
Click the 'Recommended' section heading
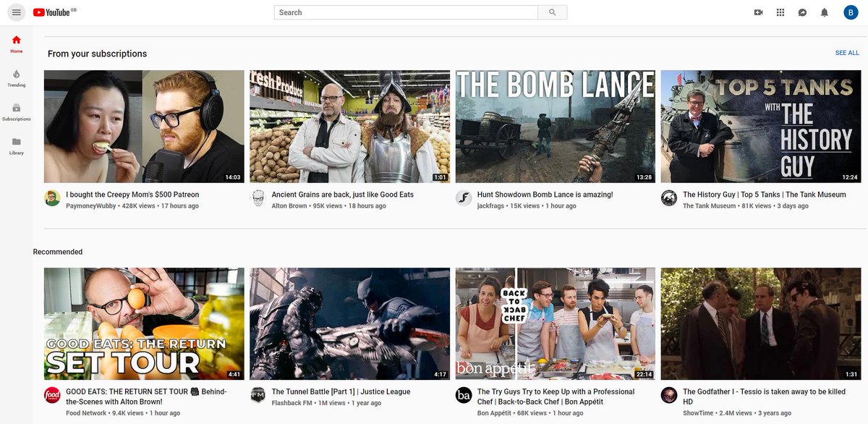58,252
